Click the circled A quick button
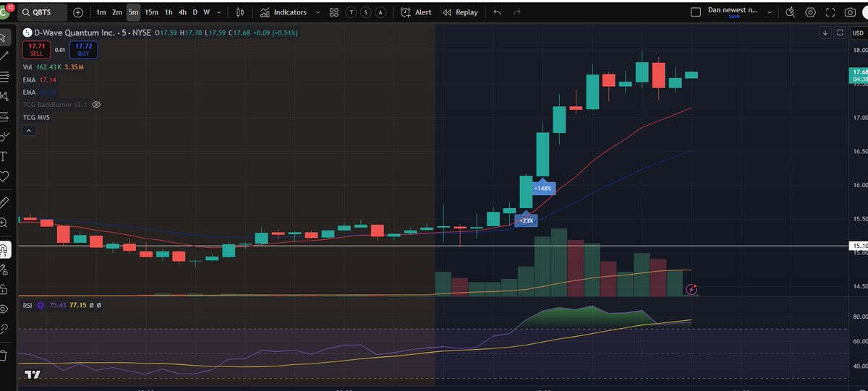 [380, 12]
